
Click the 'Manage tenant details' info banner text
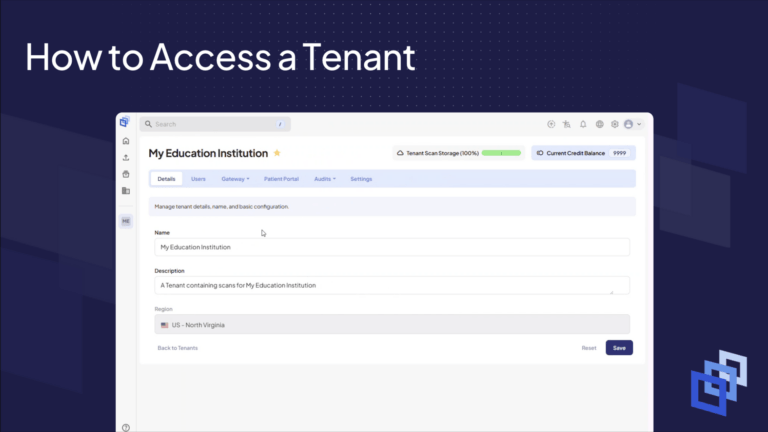pyautogui.click(x=221, y=207)
